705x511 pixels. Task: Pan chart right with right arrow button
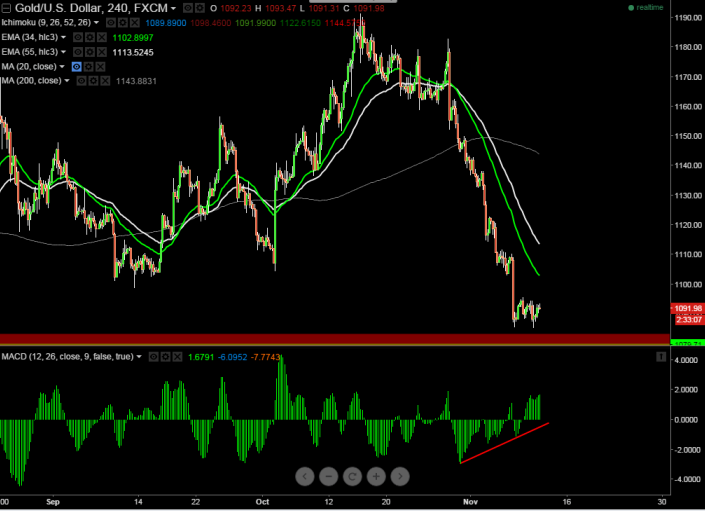coord(400,476)
